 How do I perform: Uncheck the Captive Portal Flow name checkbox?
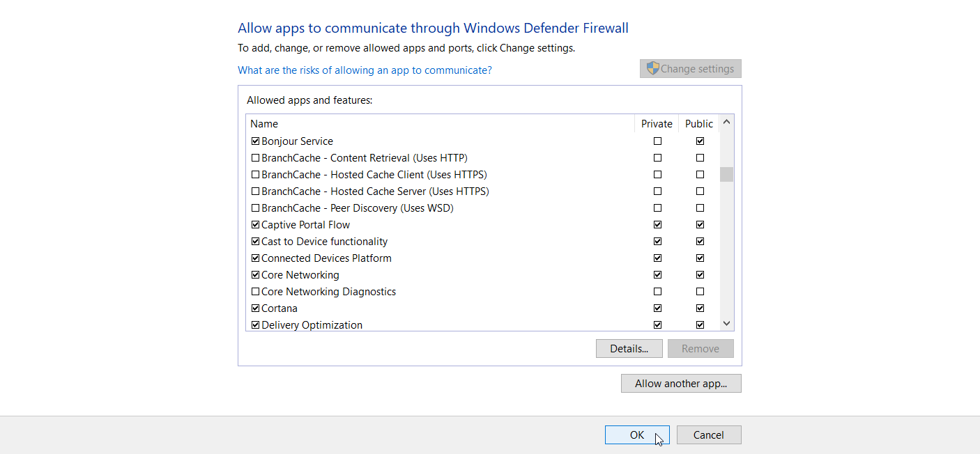(255, 225)
